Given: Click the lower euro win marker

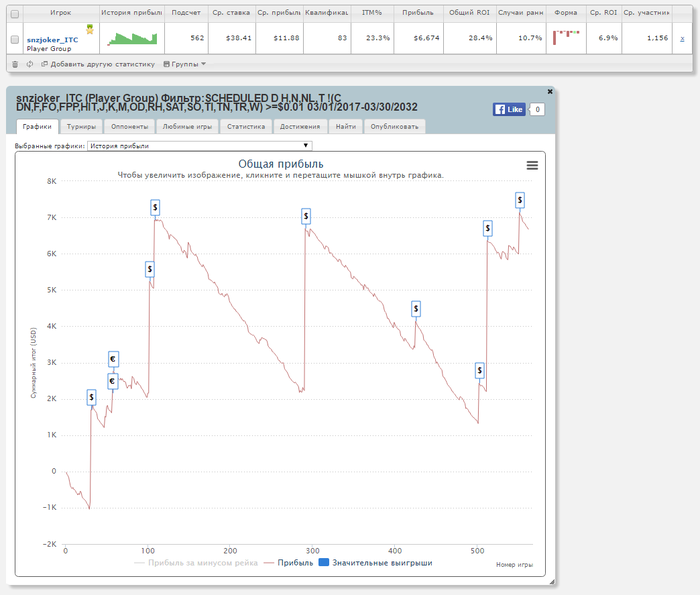Looking at the screenshot, I should pos(112,381).
